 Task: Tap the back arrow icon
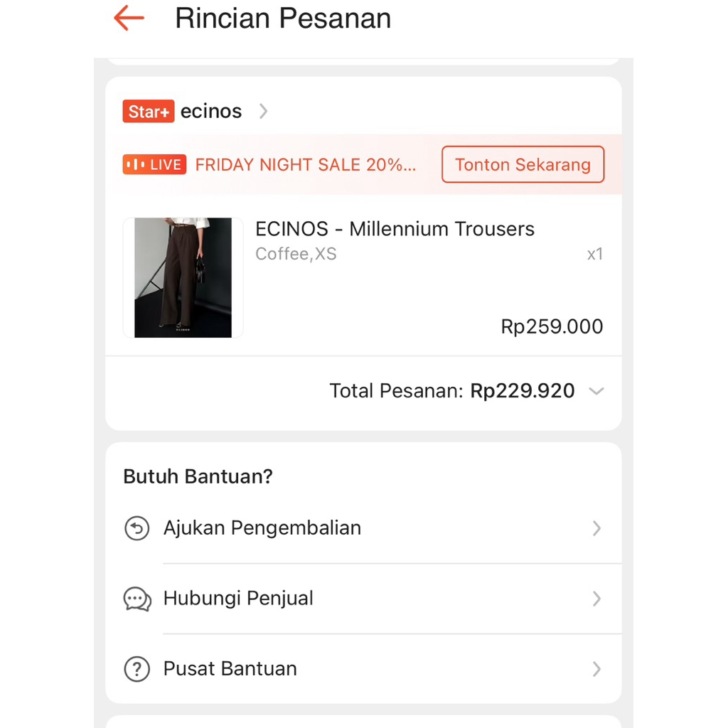click(x=129, y=18)
